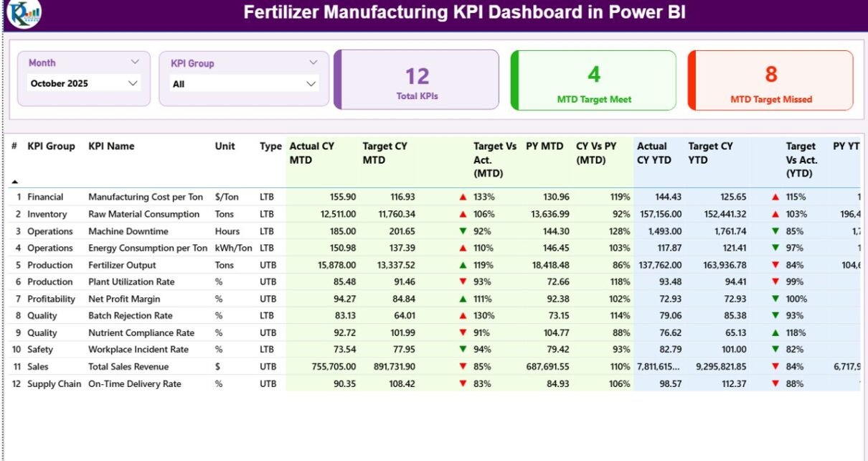The height and width of the screenshot is (461, 868).
Task: Select the MTD Target Missed card
Action: click(x=771, y=80)
